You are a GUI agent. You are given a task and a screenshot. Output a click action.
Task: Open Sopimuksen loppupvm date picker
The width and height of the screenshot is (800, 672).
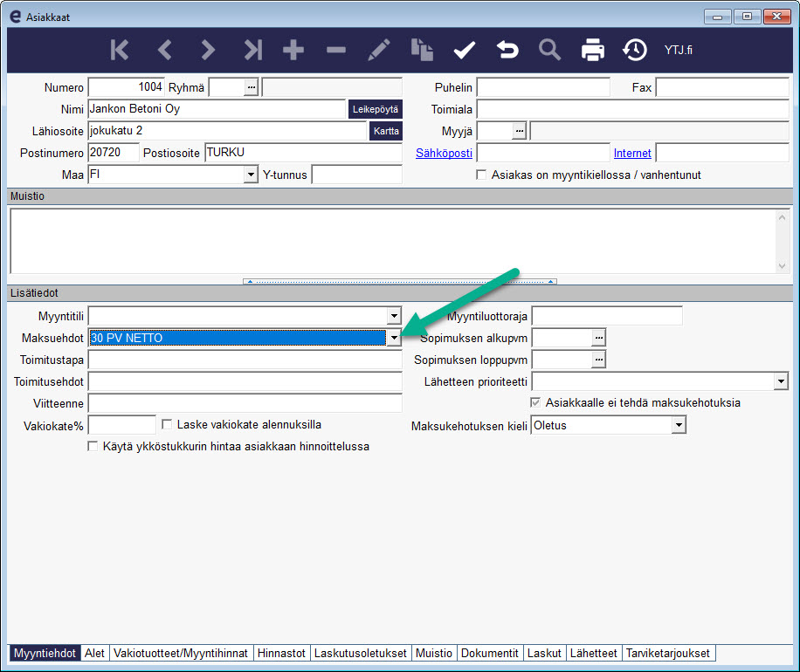[598, 360]
